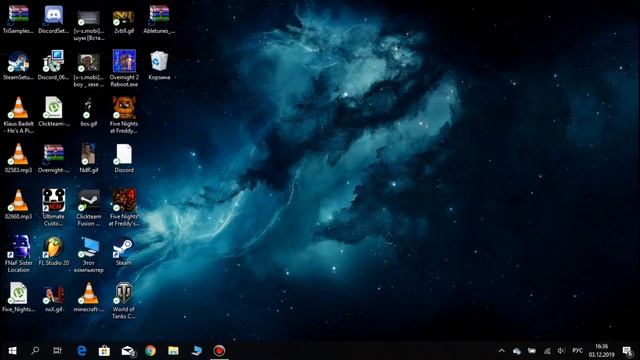Open taskbar Search magnifier
640x360 pixels.
point(35,351)
